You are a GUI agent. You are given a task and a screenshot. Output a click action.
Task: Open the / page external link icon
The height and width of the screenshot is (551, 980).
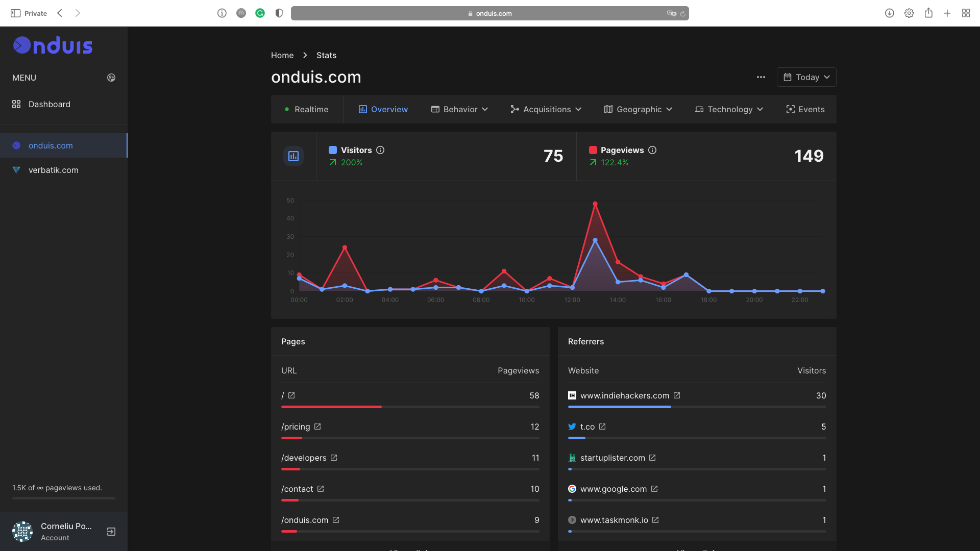click(x=291, y=395)
